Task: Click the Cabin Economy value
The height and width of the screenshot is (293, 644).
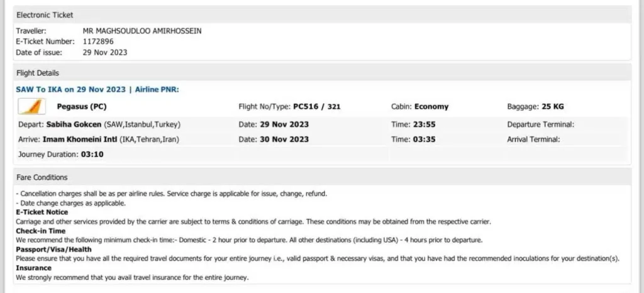Action: [x=431, y=107]
